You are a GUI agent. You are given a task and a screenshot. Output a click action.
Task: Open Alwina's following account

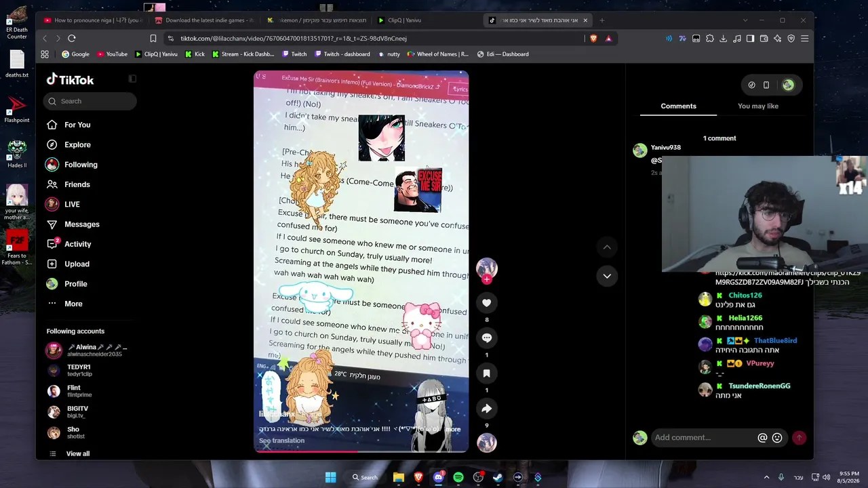point(87,350)
